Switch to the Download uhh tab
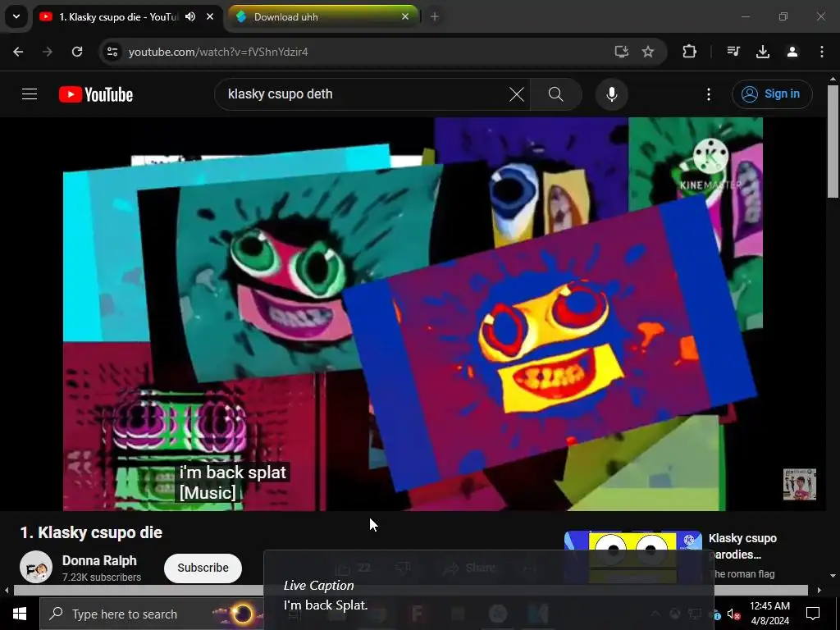This screenshot has height=630, width=840. point(322,17)
